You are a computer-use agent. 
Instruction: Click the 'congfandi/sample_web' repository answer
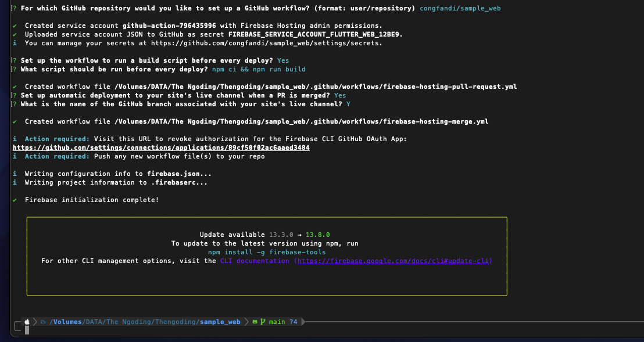coord(459,8)
